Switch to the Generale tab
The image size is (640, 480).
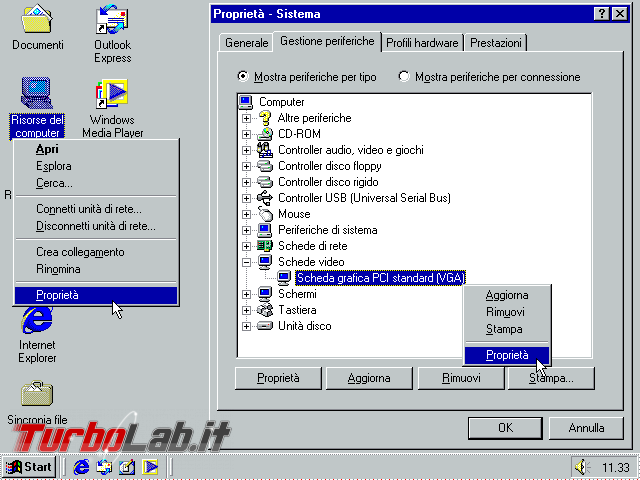pyautogui.click(x=246, y=43)
